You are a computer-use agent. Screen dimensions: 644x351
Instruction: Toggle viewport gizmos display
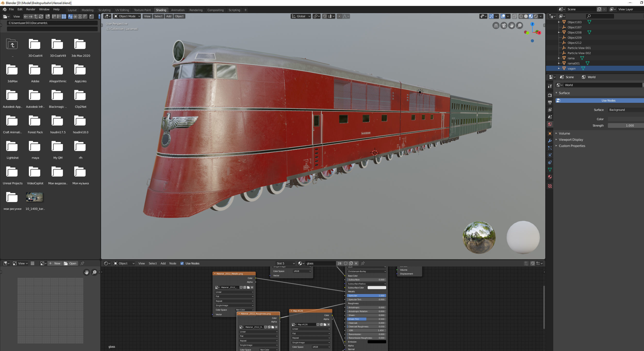(491, 16)
